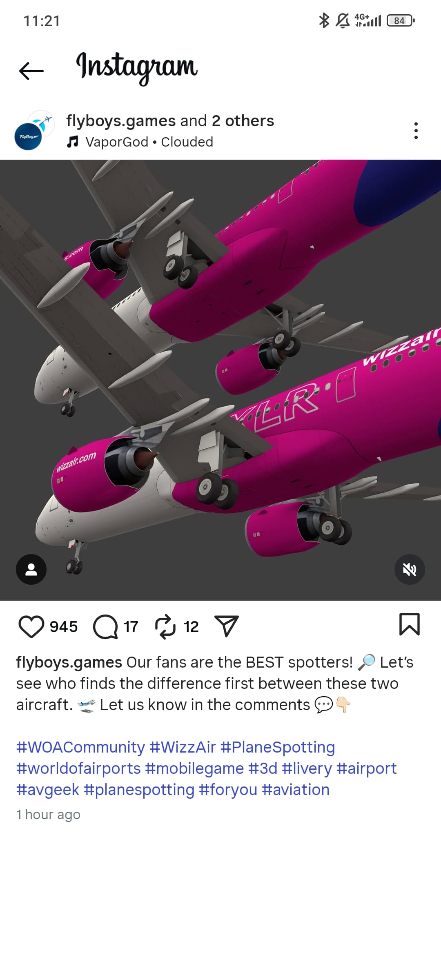Unmute the video sound icon
The height and width of the screenshot is (980, 441).
410,569
